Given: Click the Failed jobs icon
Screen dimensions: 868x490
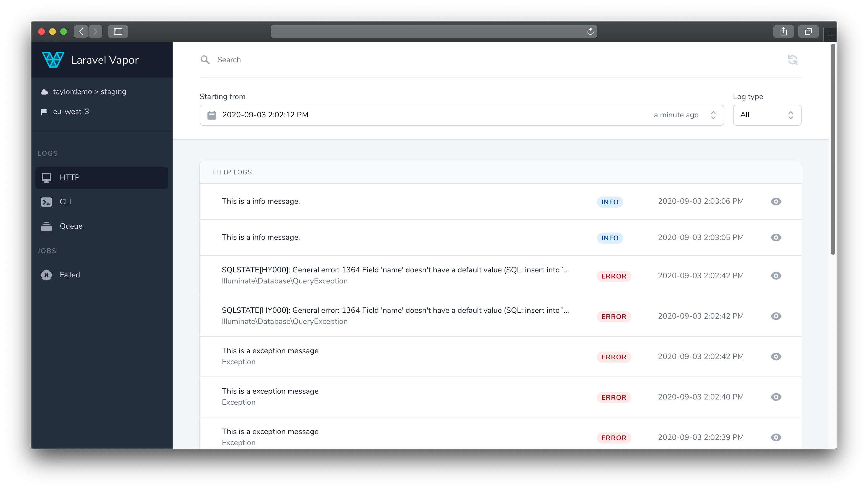Looking at the screenshot, I should (x=46, y=275).
